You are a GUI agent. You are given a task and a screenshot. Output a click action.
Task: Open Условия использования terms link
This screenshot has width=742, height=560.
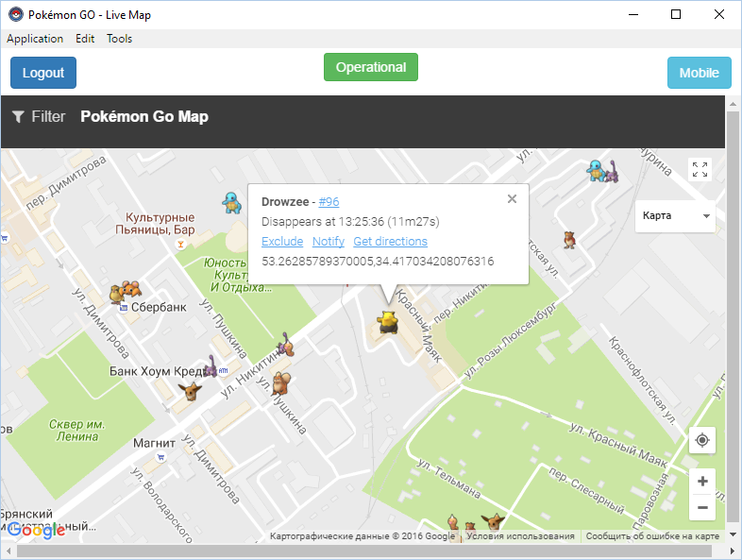(520, 535)
